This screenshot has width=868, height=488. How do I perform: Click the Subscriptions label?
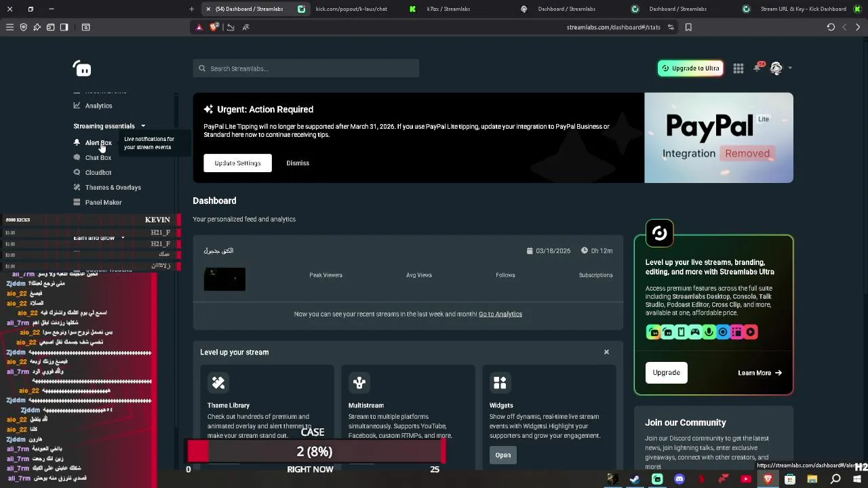click(x=595, y=275)
